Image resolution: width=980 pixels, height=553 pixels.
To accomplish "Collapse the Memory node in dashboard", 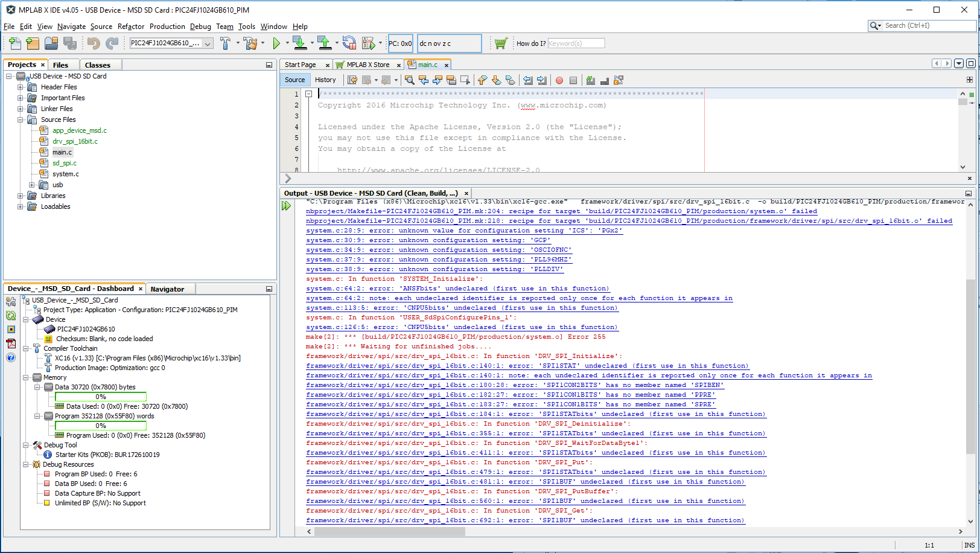I will pyautogui.click(x=25, y=377).
